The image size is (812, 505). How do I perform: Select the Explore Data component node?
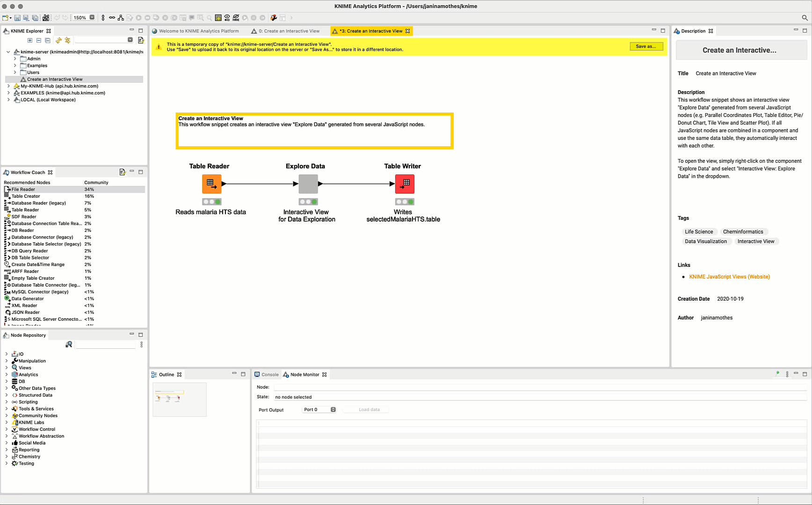(308, 184)
